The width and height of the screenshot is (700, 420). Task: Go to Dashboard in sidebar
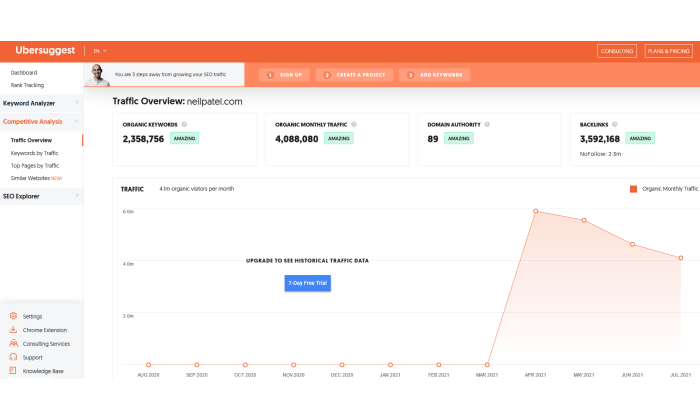(24, 72)
